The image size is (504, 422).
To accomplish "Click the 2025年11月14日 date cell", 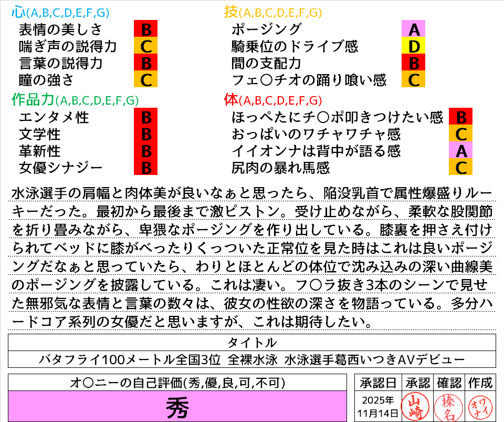I will (x=378, y=406).
